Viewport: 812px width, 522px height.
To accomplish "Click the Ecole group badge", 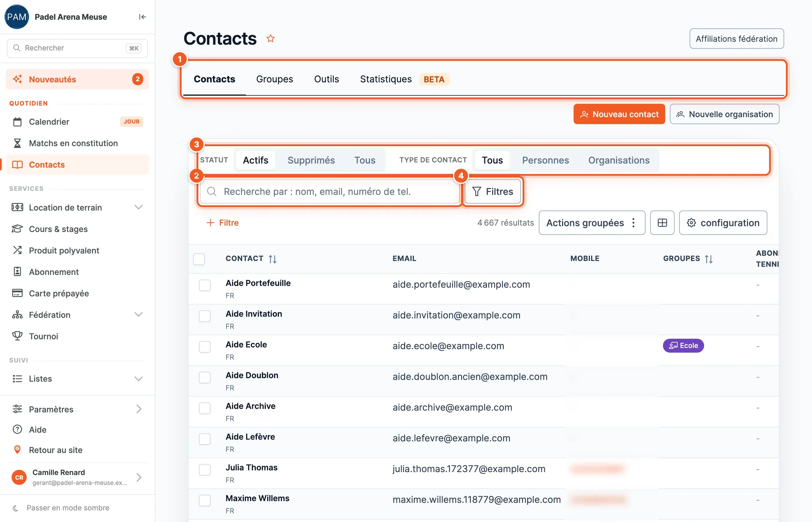I will tap(683, 345).
